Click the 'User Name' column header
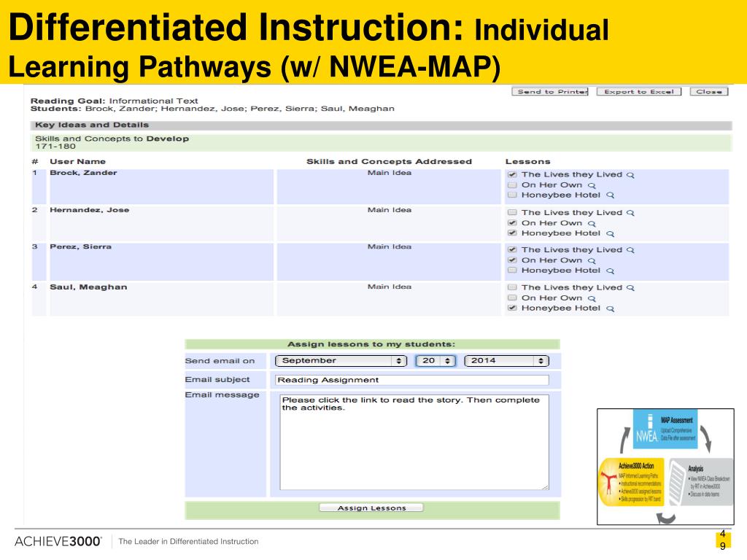747x560 pixels. tap(77, 161)
